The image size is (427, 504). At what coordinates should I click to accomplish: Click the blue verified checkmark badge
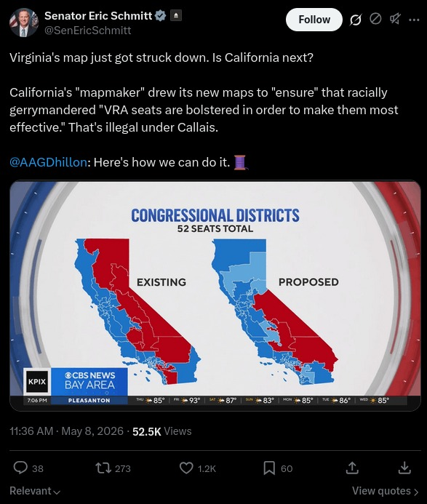tap(161, 15)
